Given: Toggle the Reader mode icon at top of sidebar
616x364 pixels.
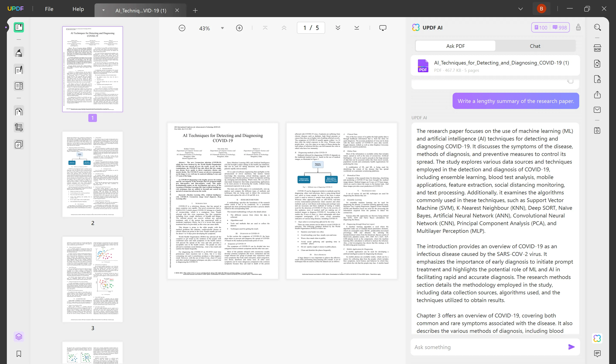Looking at the screenshot, I should pos(19,27).
